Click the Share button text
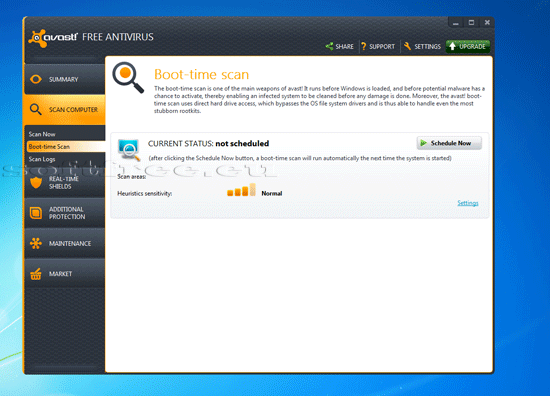Viewport: 550px width, 396px height. pos(344,47)
